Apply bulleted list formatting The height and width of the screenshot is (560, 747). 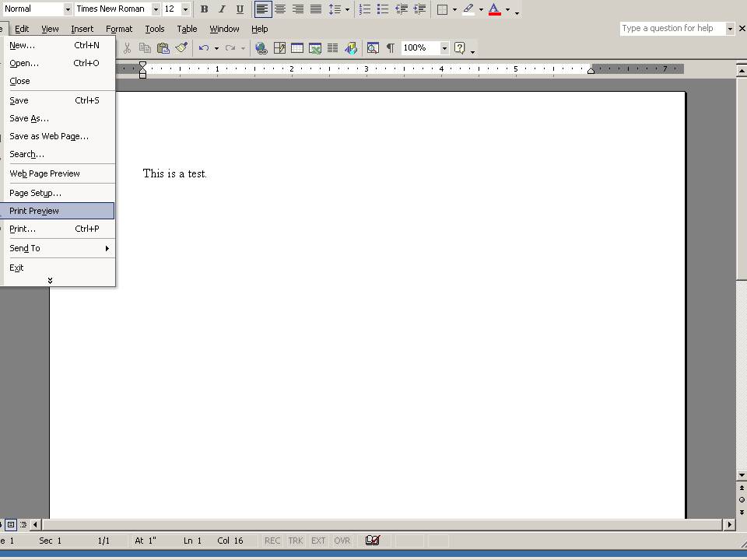coord(383,9)
